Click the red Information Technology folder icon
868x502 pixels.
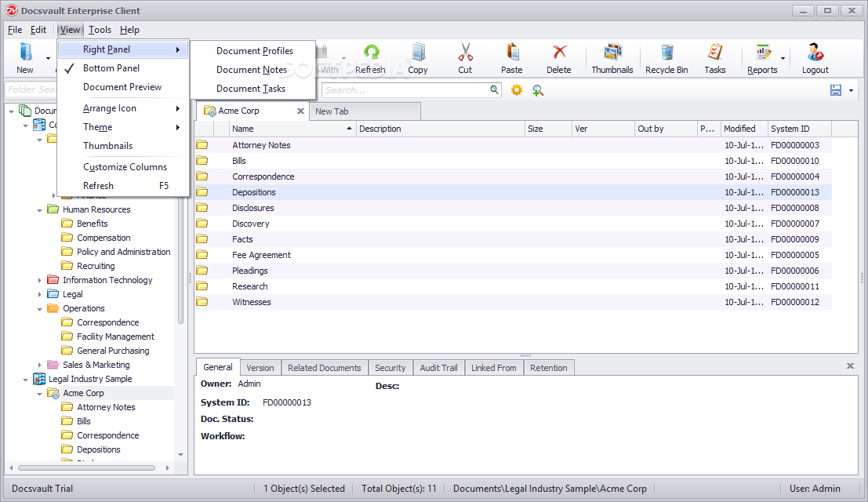pos(53,279)
